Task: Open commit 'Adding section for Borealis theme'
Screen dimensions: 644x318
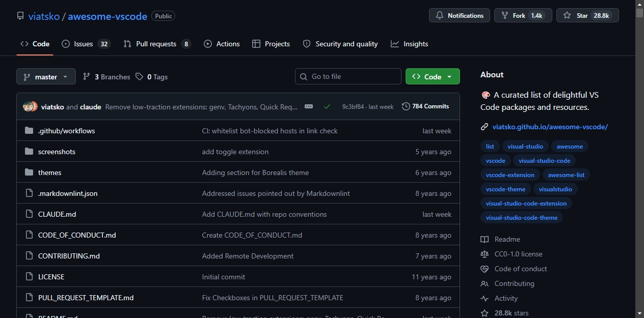Action: point(255,172)
